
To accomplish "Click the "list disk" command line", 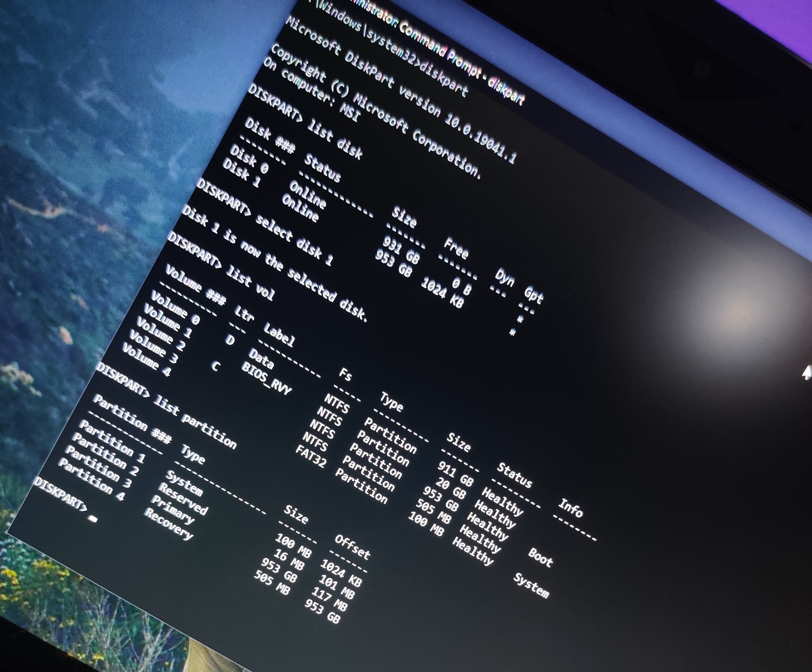I will pos(305,121).
